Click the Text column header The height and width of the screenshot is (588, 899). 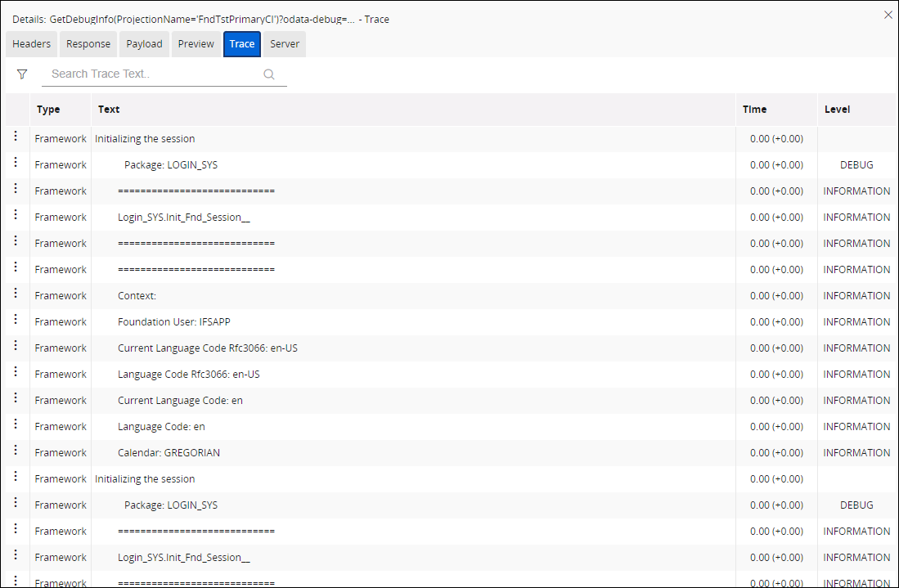(109, 110)
